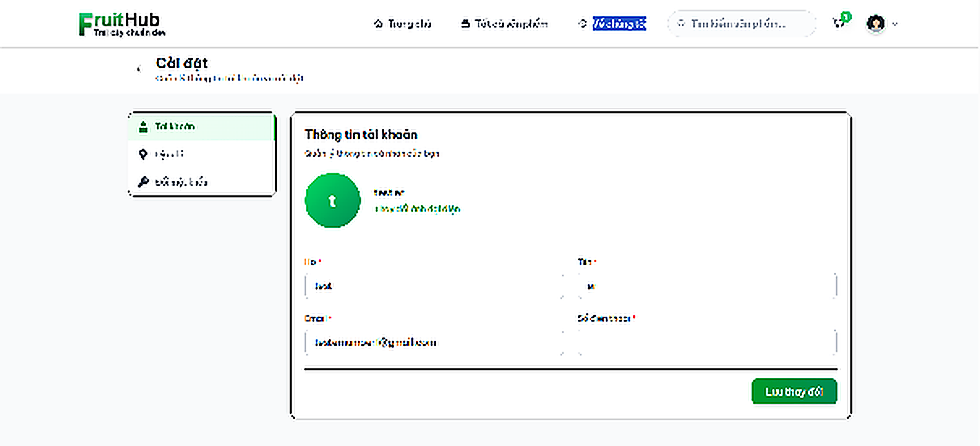
Task: Click the green circular 't' avatar
Action: pos(333,200)
